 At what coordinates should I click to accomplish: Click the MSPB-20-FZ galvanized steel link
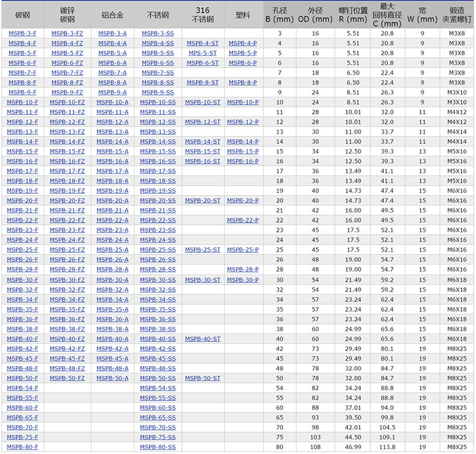tap(67, 201)
